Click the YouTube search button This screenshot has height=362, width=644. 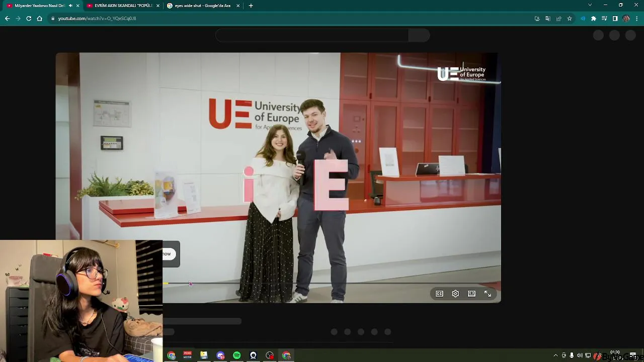[419, 35]
